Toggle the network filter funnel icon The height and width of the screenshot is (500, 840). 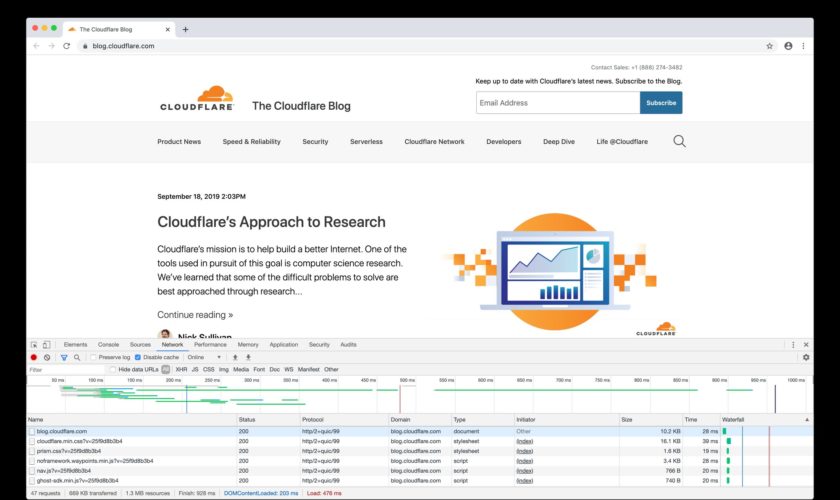point(64,357)
